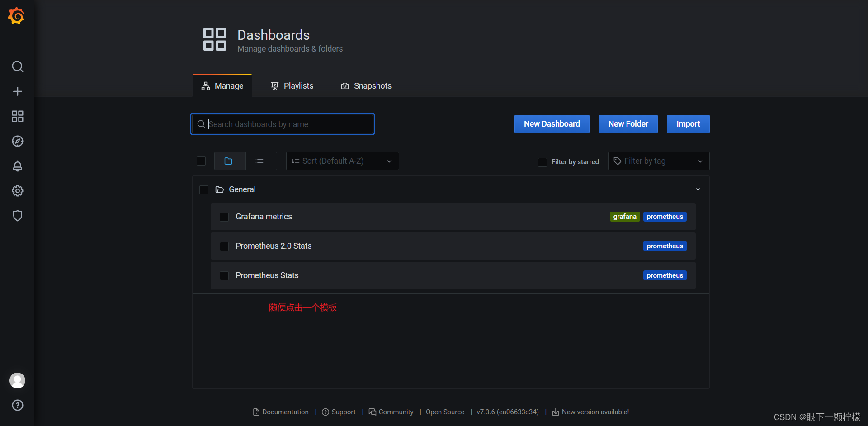Open the Configuration gear icon

pos(17,191)
